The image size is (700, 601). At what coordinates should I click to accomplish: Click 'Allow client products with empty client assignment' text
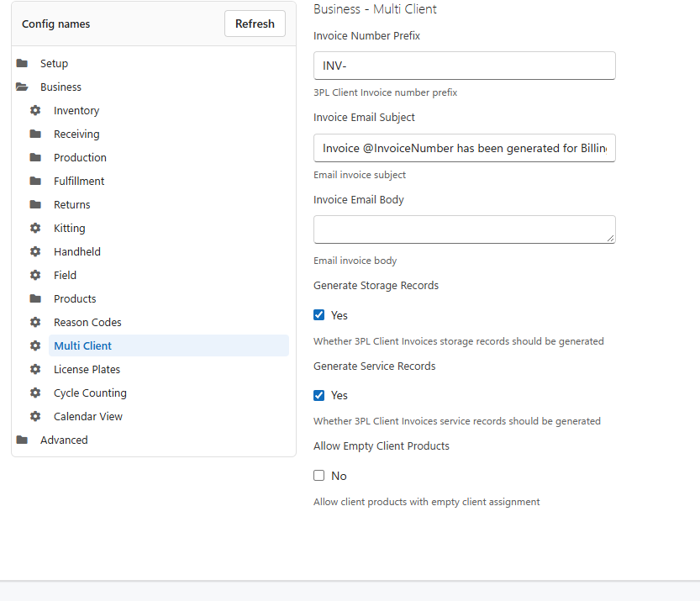(426, 502)
